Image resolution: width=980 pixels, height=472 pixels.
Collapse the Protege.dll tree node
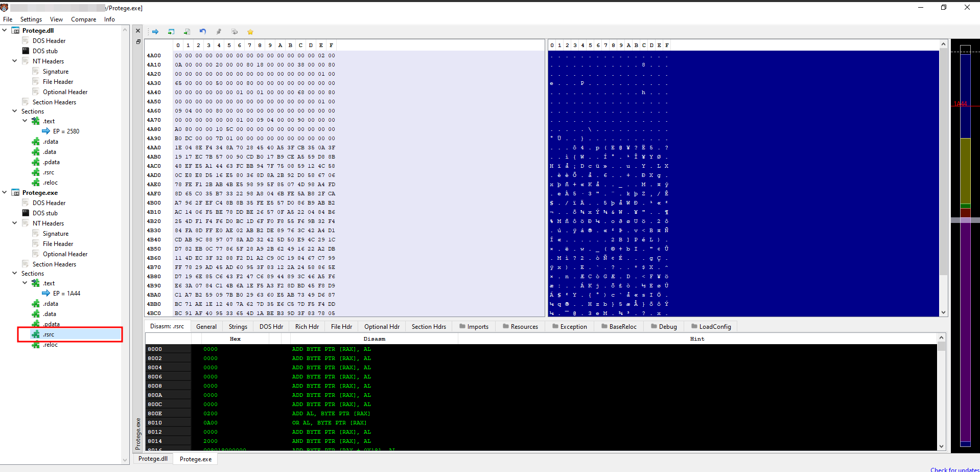(5, 30)
